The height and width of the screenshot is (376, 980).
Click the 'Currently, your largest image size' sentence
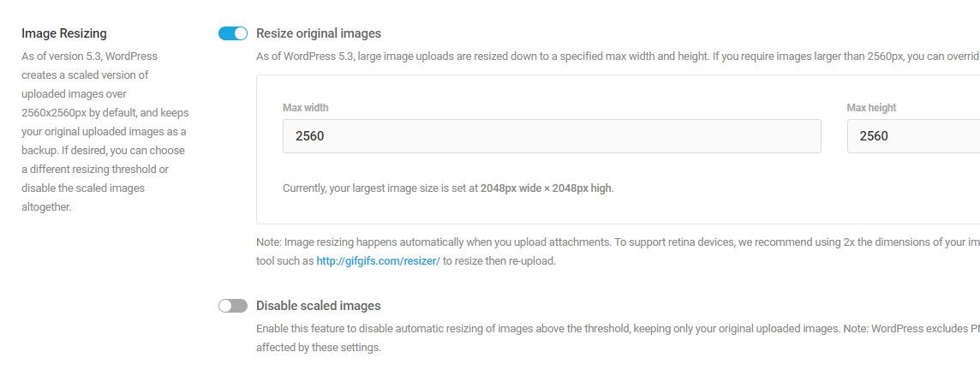click(449, 188)
